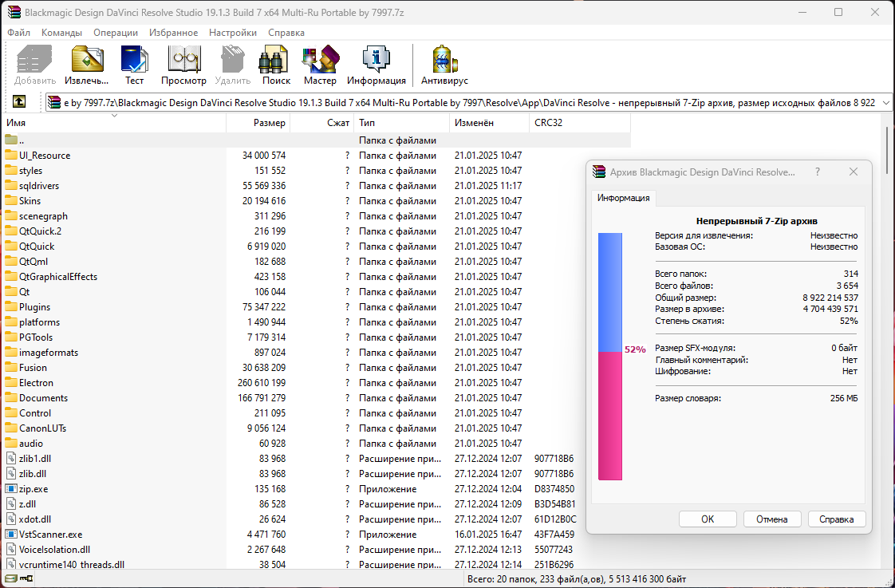The height and width of the screenshot is (588, 895).
Task: Expand the archive path dropdown arrow
Action: pos(886,103)
